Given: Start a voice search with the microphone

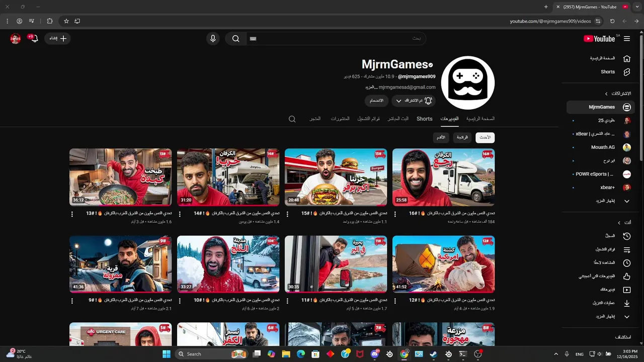Looking at the screenshot, I should point(213,39).
